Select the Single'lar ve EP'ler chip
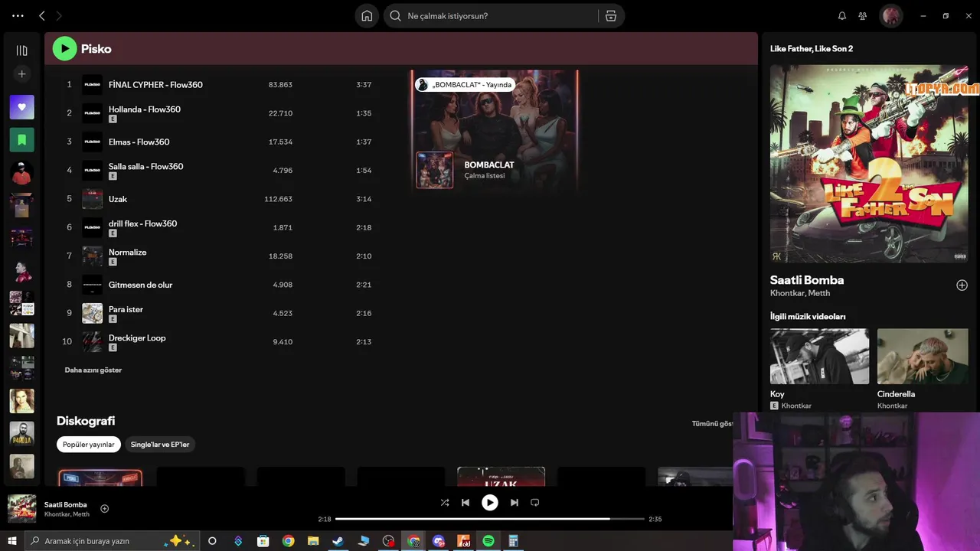The width and height of the screenshot is (980, 551). point(160,445)
